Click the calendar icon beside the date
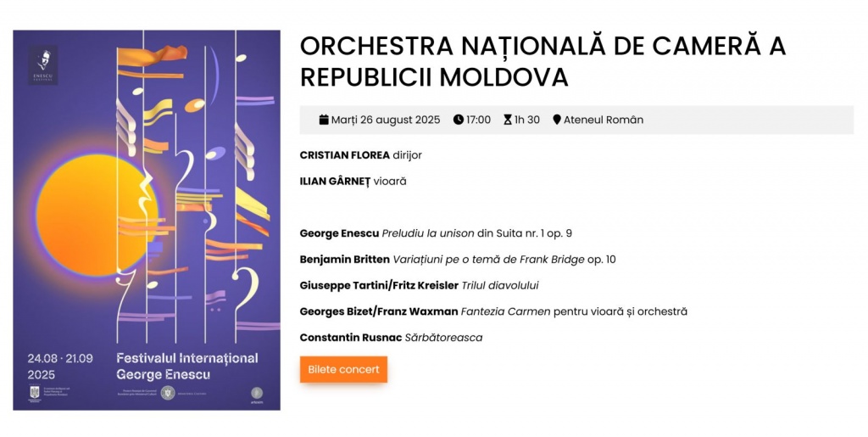 [324, 120]
